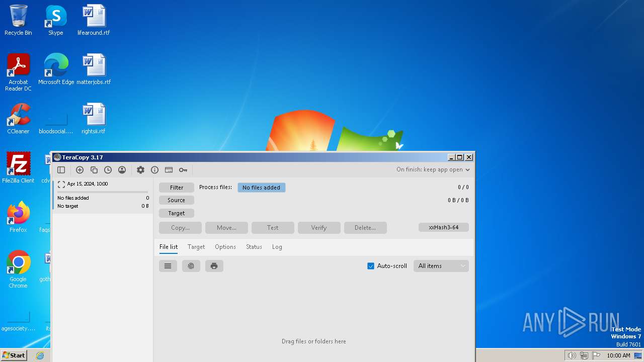Screen dimensions: 644x362
Task: Open Recycle Bin on desktop
Action: [x=18, y=20]
